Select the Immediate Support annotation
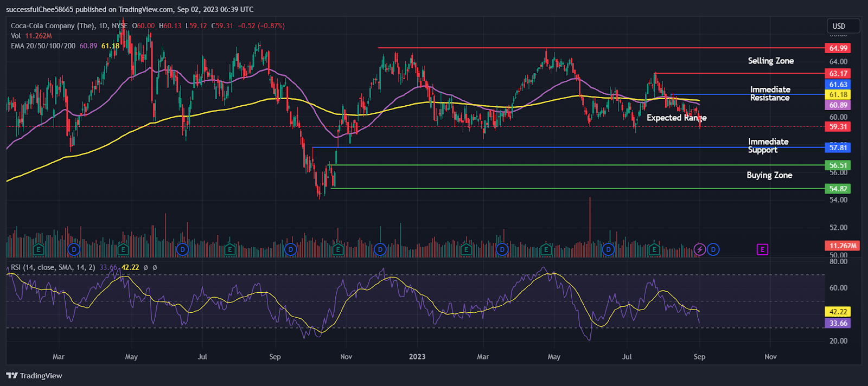868x386 pixels. (768, 146)
